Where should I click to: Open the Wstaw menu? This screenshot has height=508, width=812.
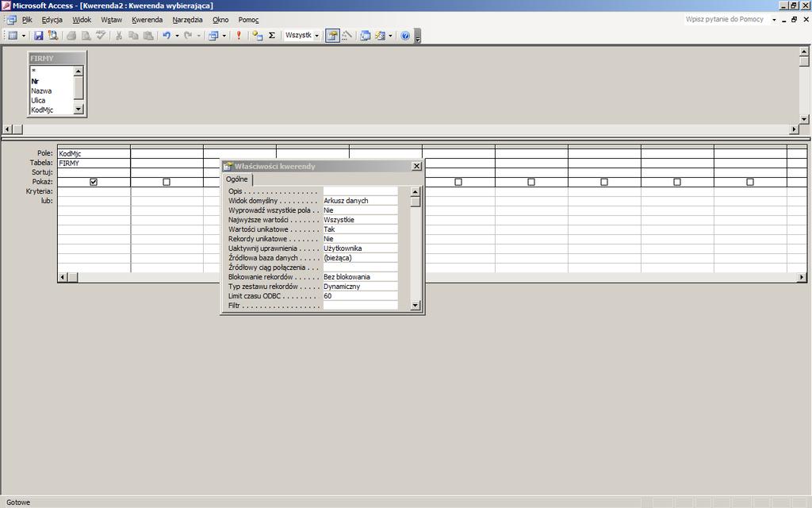pos(111,20)
